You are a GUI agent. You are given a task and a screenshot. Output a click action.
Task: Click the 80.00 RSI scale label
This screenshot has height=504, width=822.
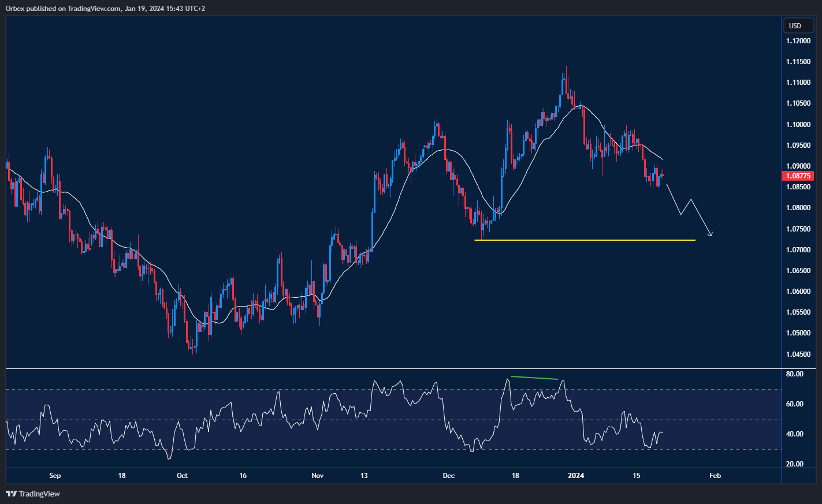pyautogui.click(x=794, y=374)
